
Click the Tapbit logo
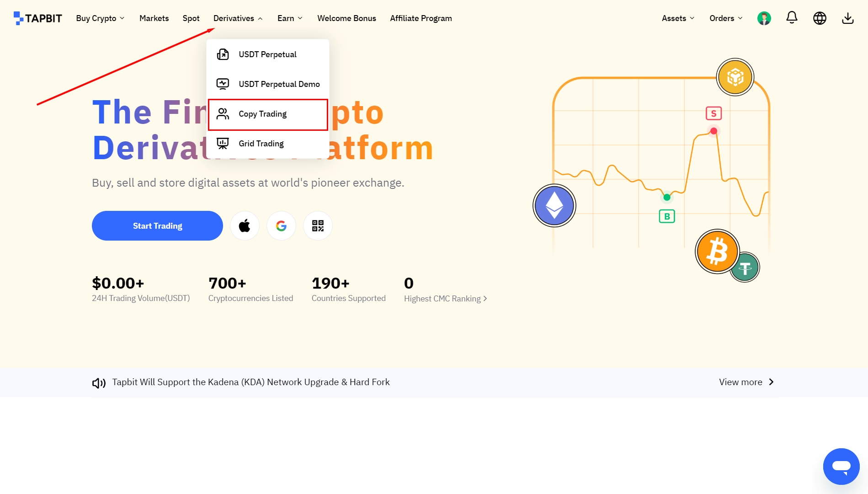click(37, 18)
